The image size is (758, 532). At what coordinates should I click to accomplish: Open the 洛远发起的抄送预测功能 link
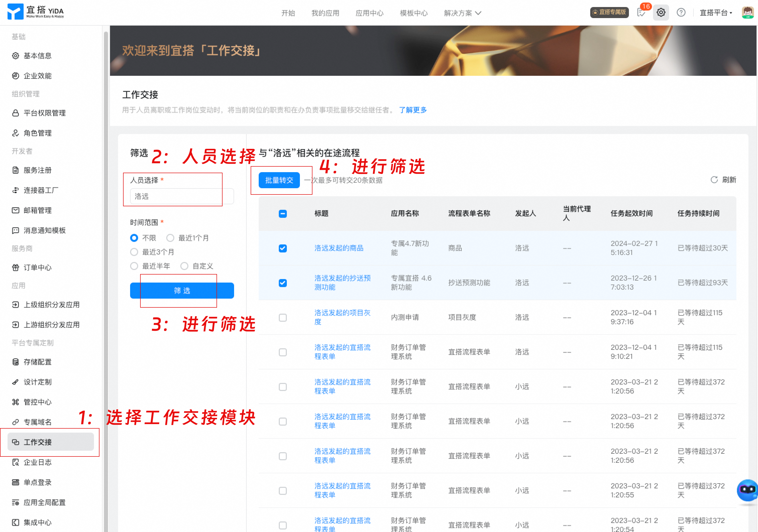tap(342, 283)
